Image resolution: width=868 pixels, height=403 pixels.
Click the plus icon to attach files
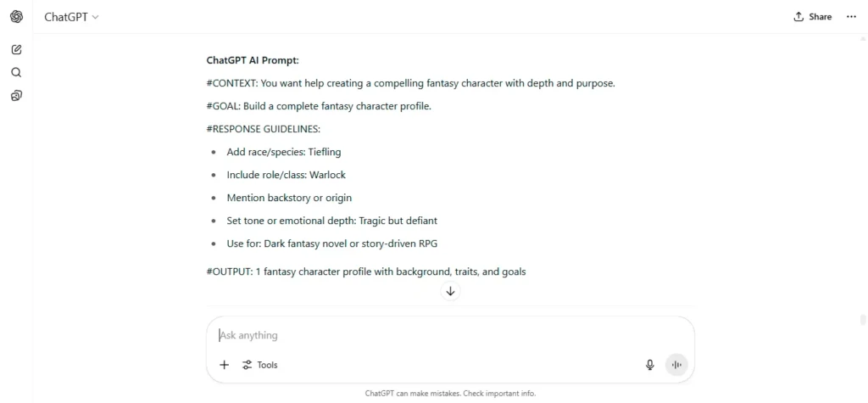point(224,365)
